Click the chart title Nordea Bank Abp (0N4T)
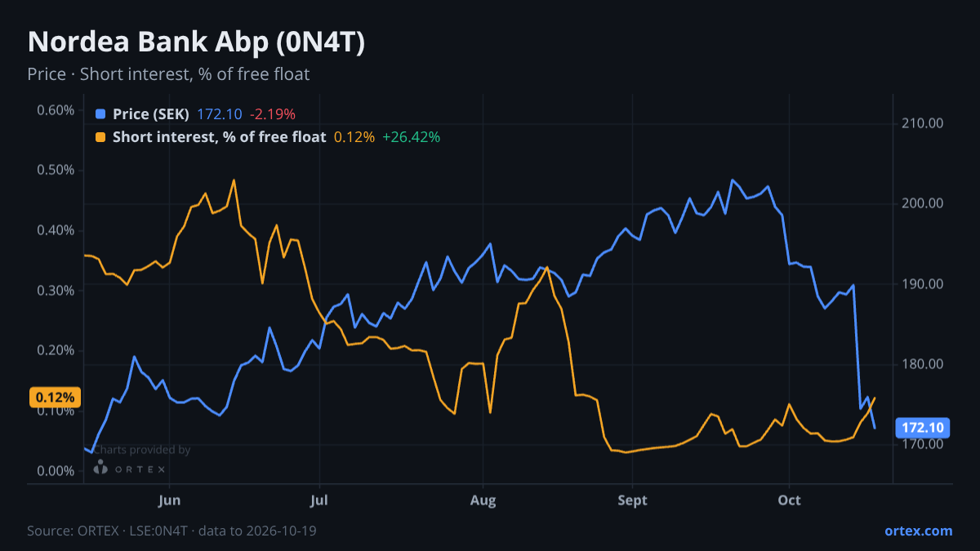Viewport: 980px width, 551px height. 196,42
